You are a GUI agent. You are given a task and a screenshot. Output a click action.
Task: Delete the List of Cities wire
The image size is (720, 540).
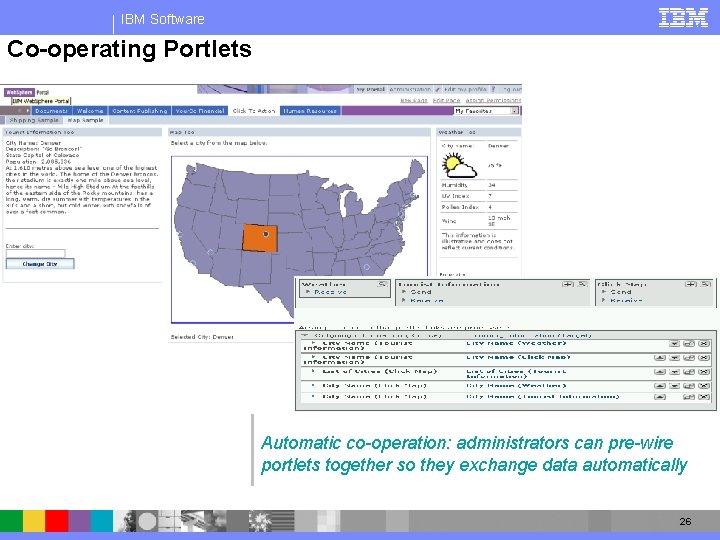click(x=703, y=371)
